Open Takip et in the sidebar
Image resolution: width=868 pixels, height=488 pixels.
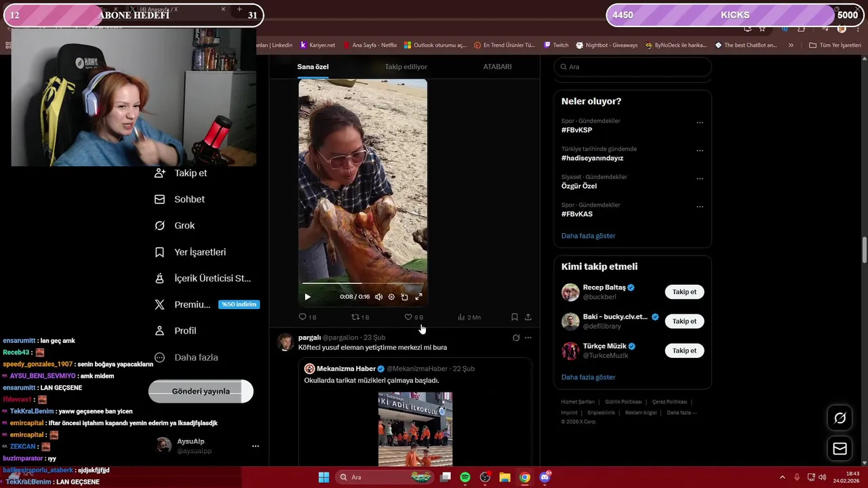pyautogui.click(x=181, y=173)
